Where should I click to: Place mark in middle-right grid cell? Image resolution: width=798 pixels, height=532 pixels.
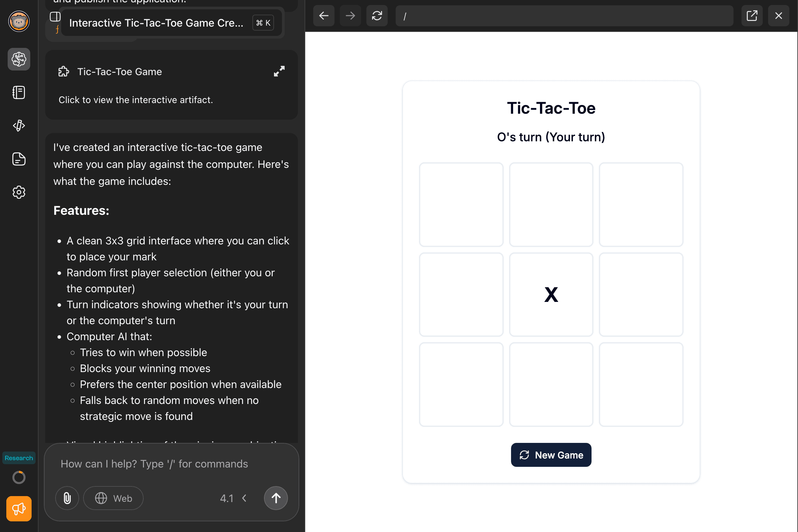tap(641, 295)
